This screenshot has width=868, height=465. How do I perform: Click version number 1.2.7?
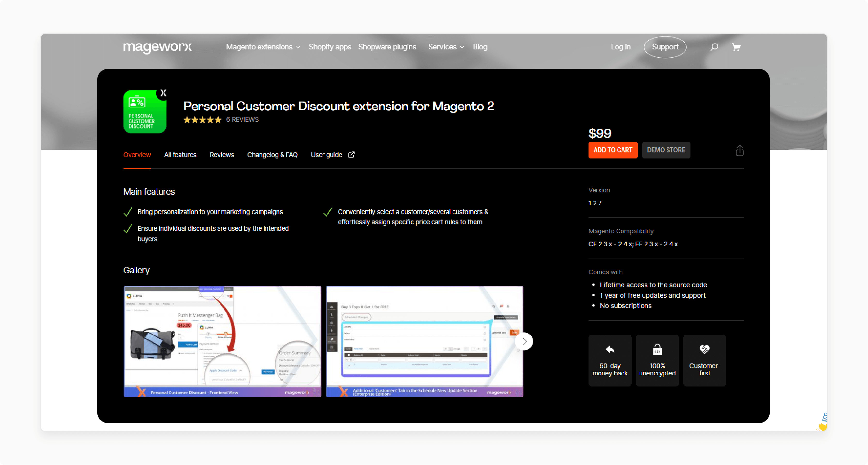(595, 203)
